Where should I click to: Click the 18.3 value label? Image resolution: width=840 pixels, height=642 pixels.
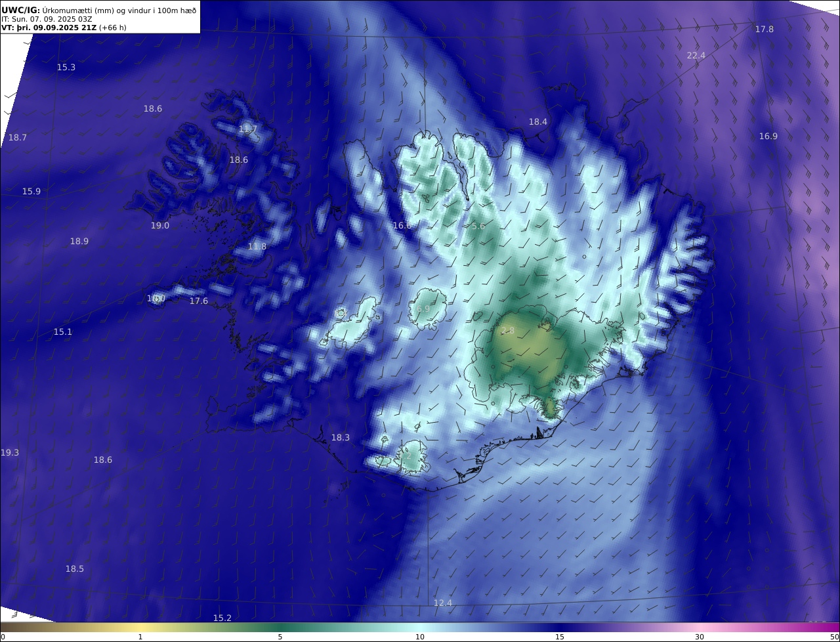[341, 438]
